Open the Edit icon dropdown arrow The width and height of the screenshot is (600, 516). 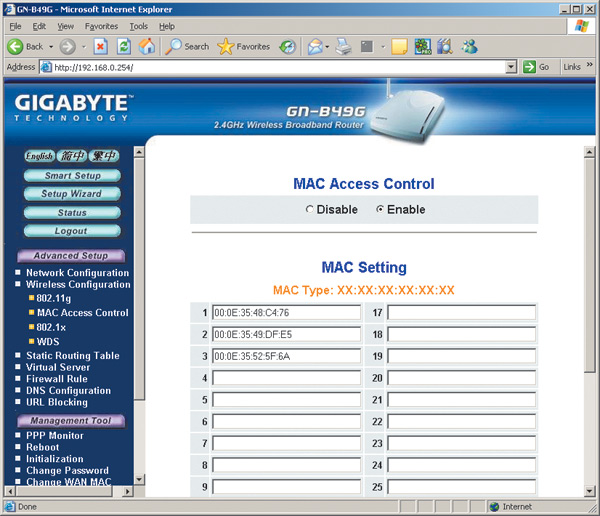click(x=383, y=47)
